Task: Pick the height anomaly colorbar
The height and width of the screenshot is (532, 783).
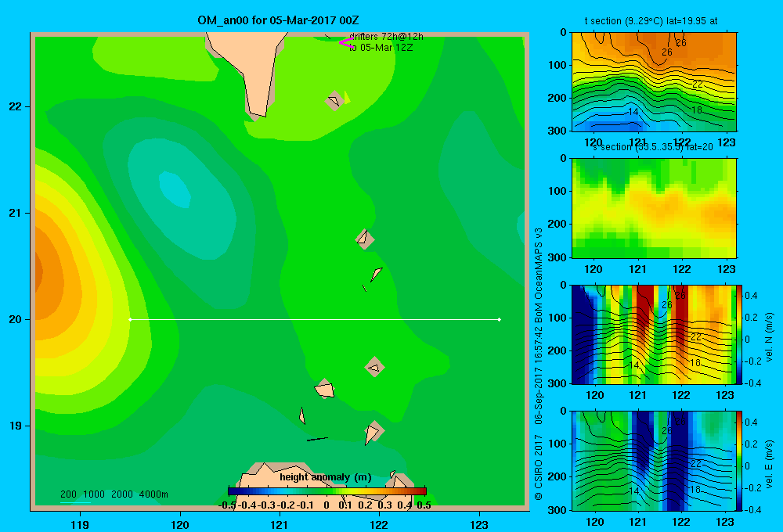Action: tap(327, 491)
